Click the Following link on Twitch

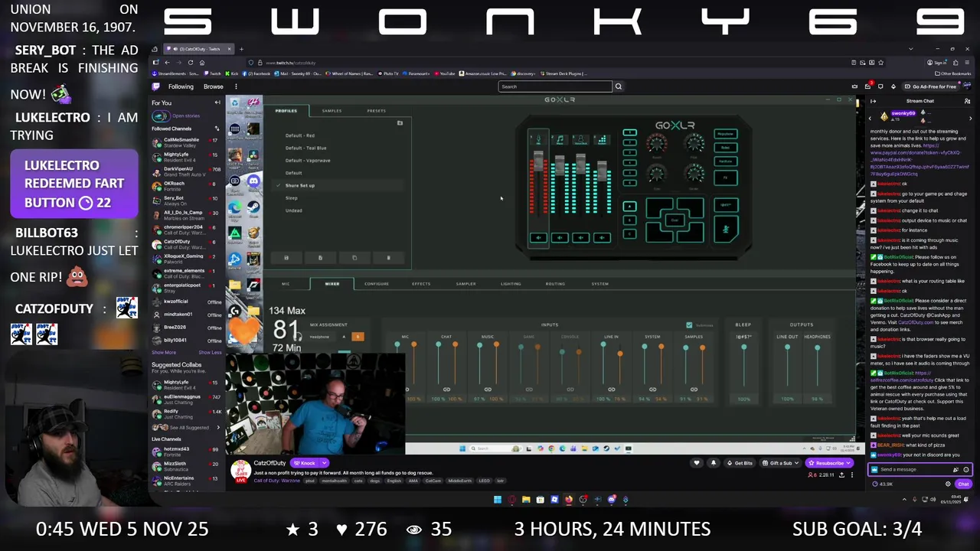[x=181, y=86]
